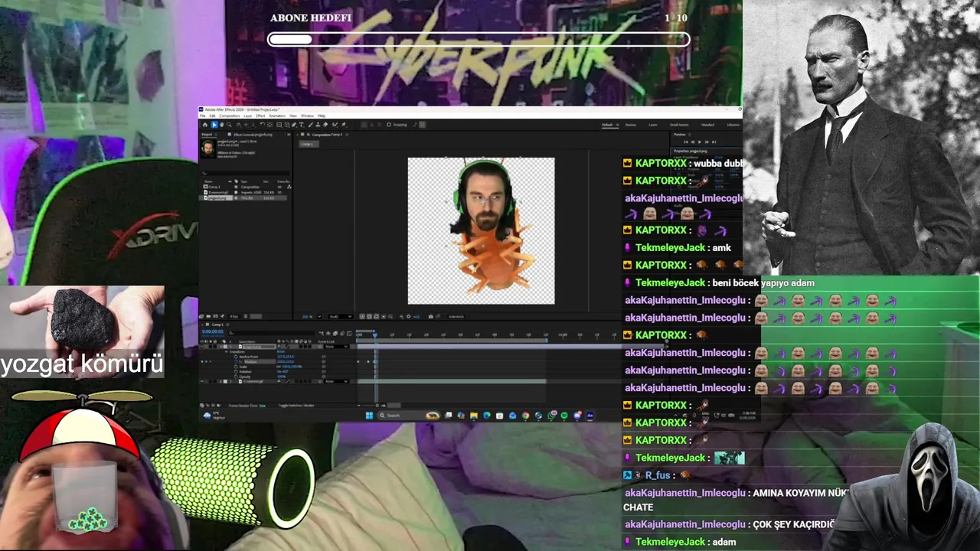
Task: Select the Selection arrow tool
Action: 214,125
